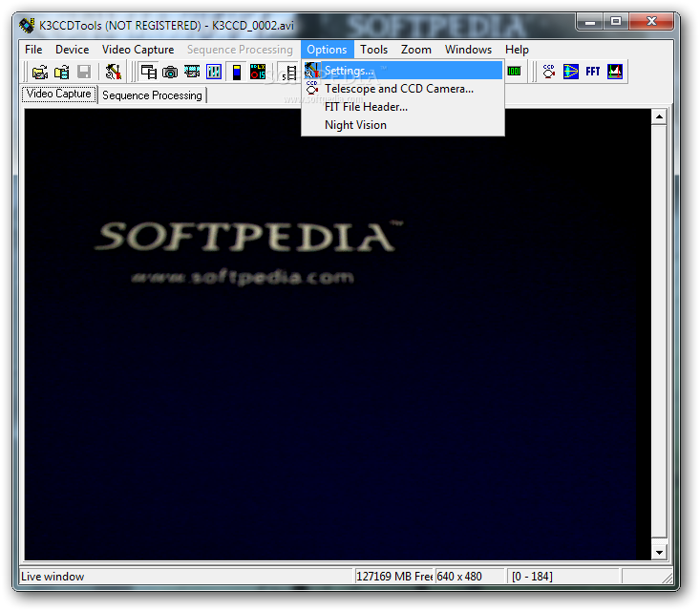Click the CCD telescope camera toolbar icon
Viewport: 700px width, 611px height.
point(549,72)
